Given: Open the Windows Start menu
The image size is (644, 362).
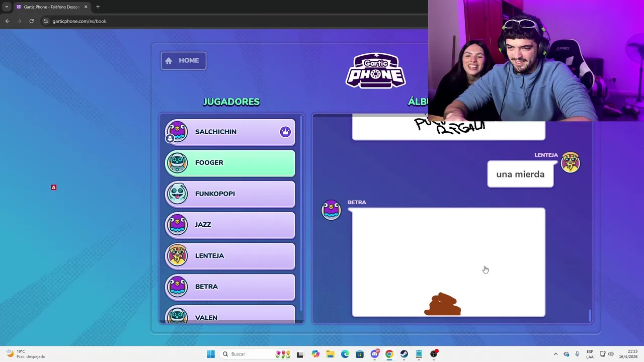Looking at the screenshot, I should tap(211, 354).
